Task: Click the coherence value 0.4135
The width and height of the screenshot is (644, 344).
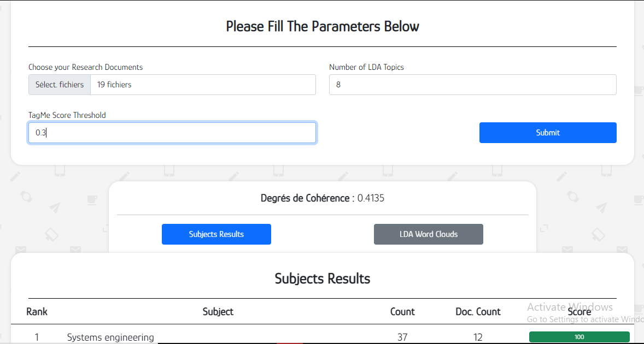Action: coord(371,198)
